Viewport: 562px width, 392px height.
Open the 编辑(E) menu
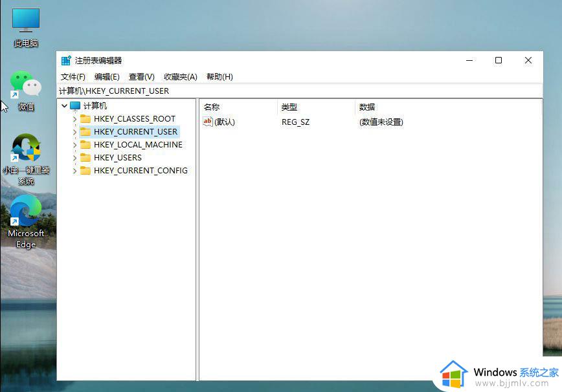(107, 76)
